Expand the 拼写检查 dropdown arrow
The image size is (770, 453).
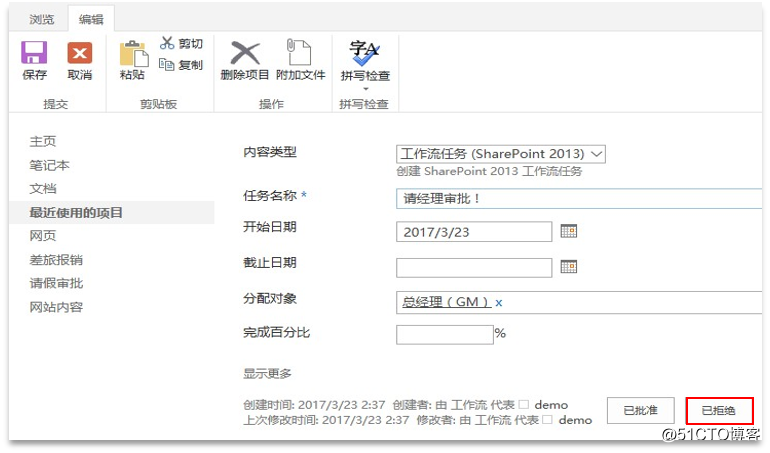(365, 89)
